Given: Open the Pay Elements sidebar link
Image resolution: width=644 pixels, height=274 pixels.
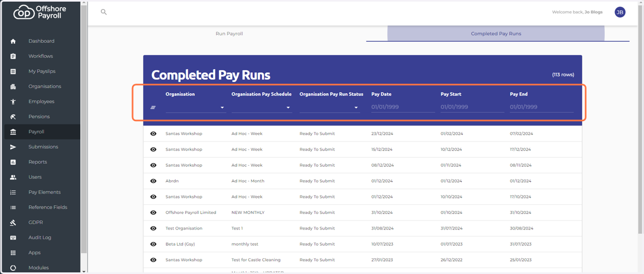Looking at the screenshot, I should pos(45,192).
